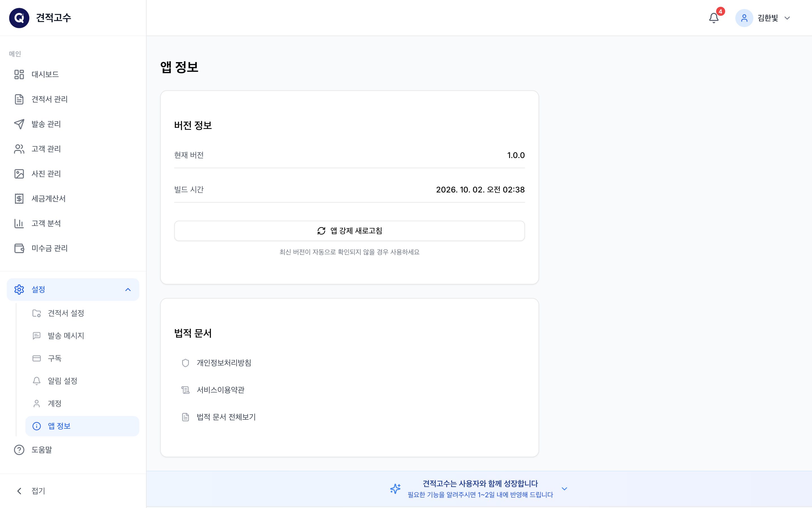
Task: Open the 개인정보처리방침 link
Action: [224, 363]
